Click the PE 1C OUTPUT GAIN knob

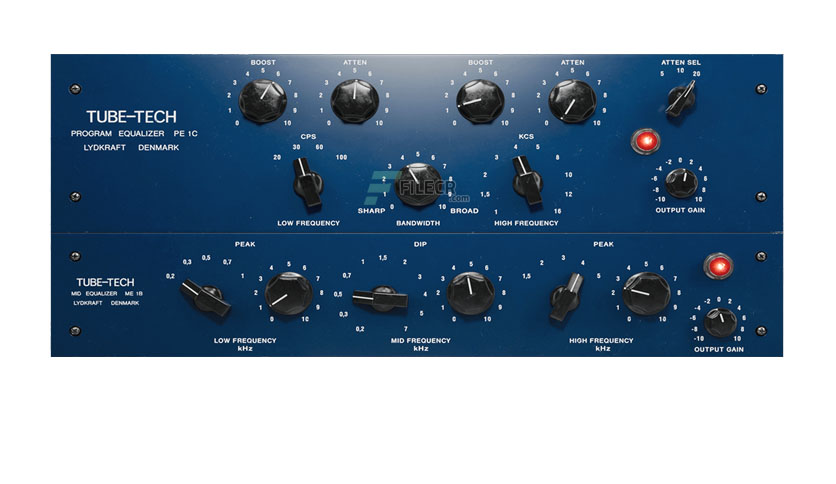pyautogui.click(x=681, y=182)
